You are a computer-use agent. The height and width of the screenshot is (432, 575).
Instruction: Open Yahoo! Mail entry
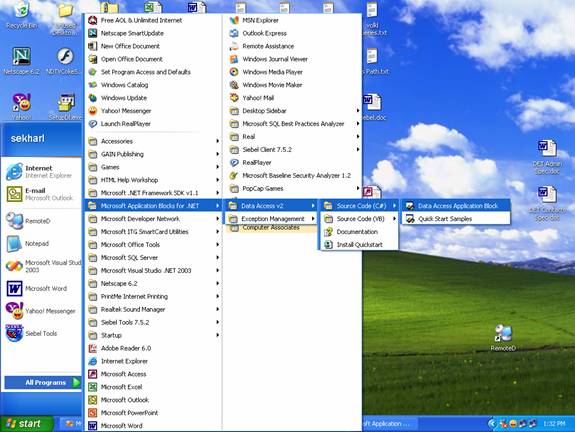(293, 98)
